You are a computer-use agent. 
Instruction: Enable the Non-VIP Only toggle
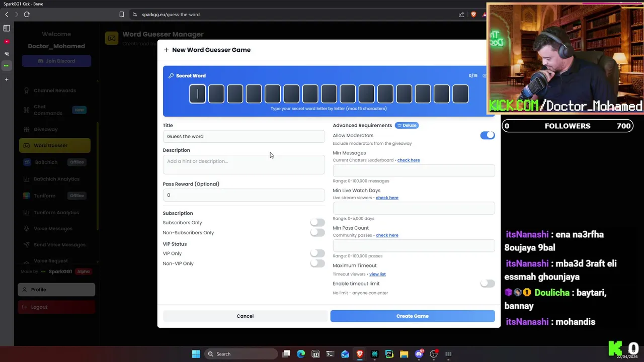pos(317,263)
